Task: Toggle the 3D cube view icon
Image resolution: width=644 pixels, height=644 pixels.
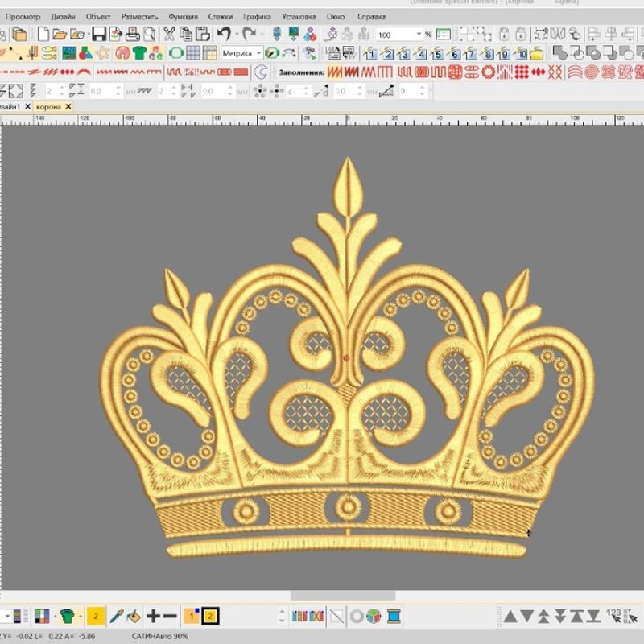Action: (x=374, y=616)
